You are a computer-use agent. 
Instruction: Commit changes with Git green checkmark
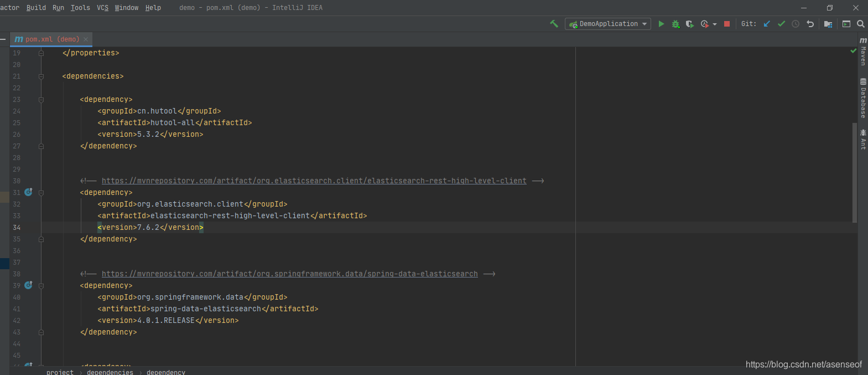[x=781, y=24]
